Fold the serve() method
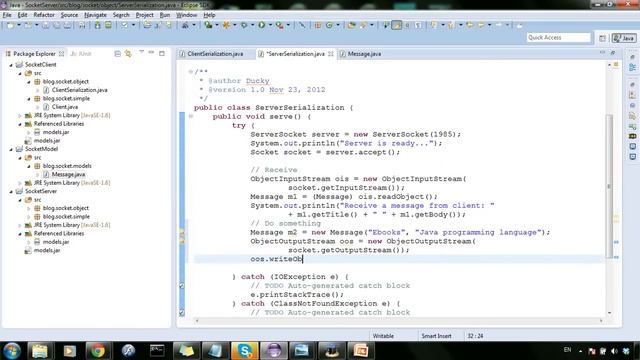Viewport: 640px width, 360px height. 191,116
